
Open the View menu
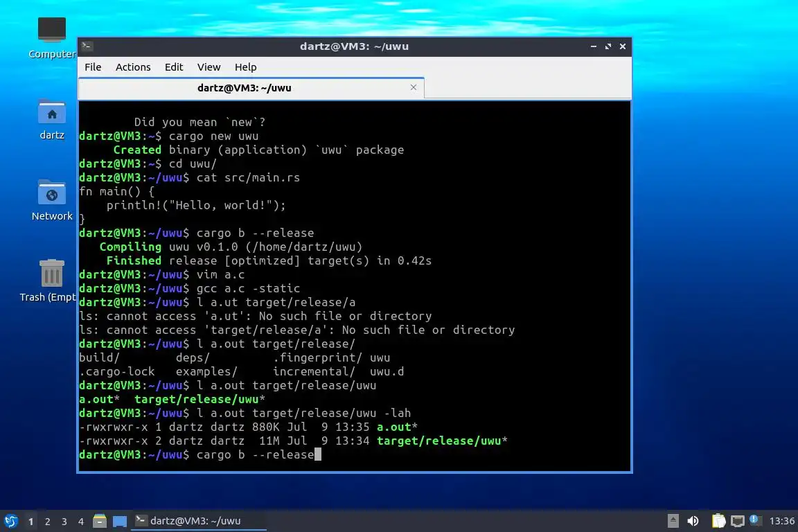209,67
